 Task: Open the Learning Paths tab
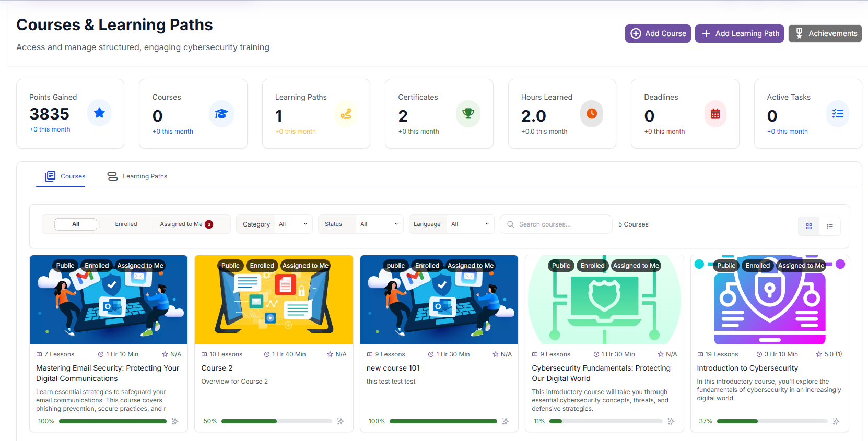click(137, 176)
